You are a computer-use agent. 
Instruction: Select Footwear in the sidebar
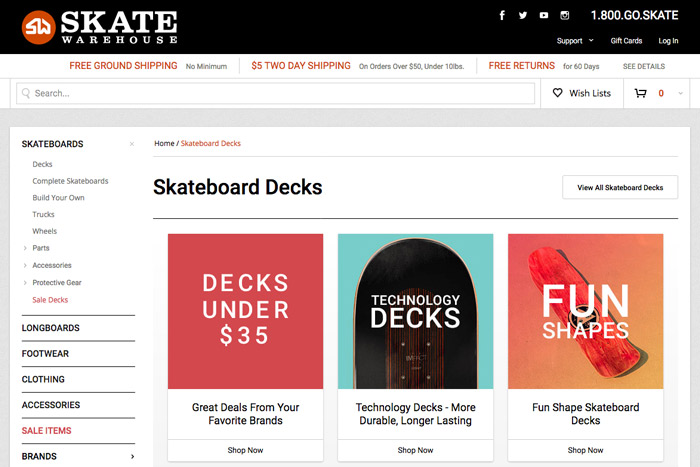tap(45, 354)
